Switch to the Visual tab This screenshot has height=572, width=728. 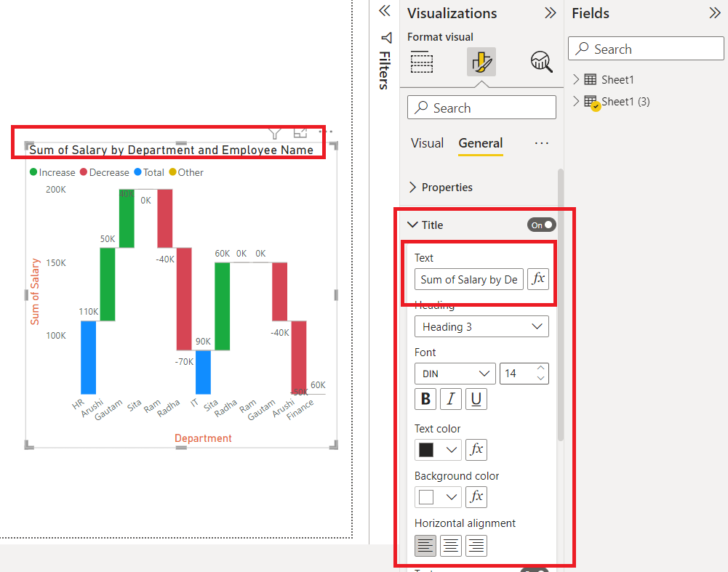tap(427, 143)
